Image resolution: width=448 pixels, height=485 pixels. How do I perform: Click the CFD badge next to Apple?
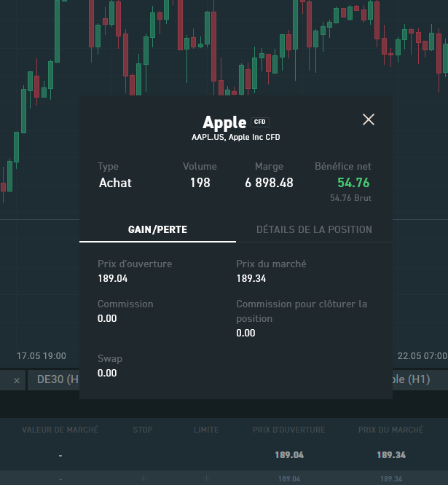[259, 122]
